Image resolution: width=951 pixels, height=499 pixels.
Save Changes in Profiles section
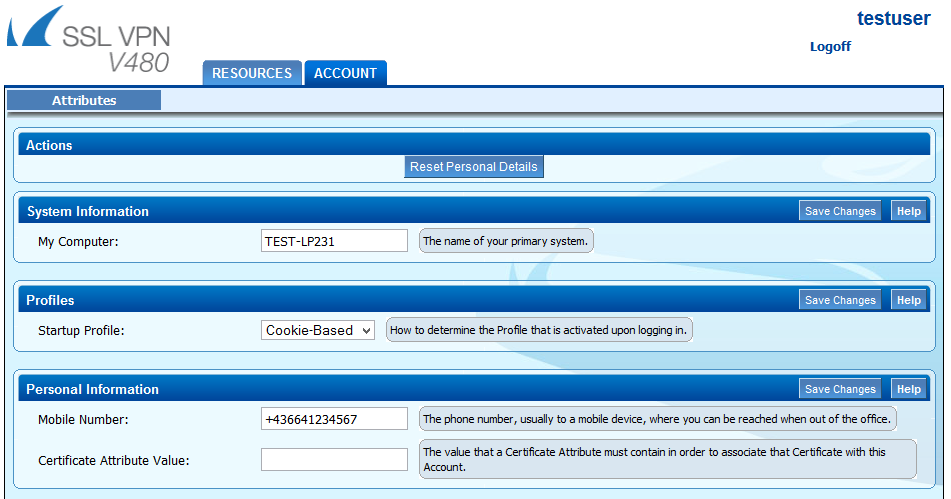[840, 300]
